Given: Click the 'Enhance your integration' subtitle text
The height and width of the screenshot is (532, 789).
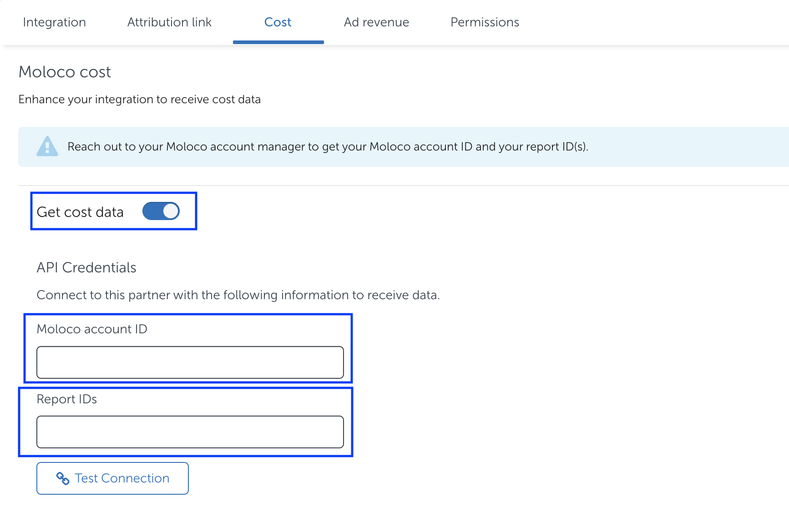Looking at the screenshot, I should 139,100.
